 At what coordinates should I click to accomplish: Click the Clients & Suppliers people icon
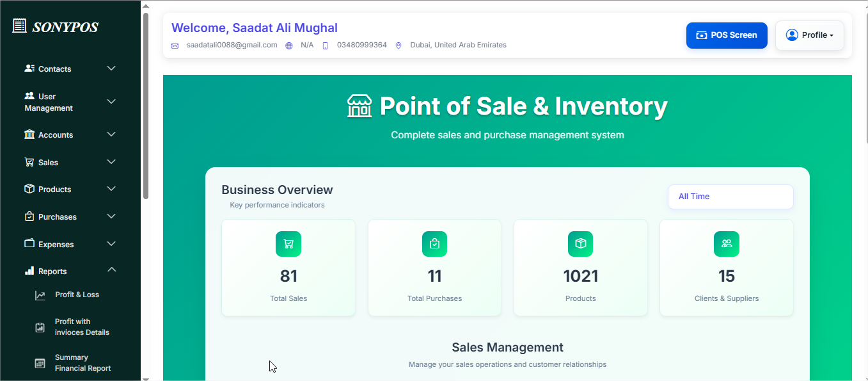(x=726, y=244)
